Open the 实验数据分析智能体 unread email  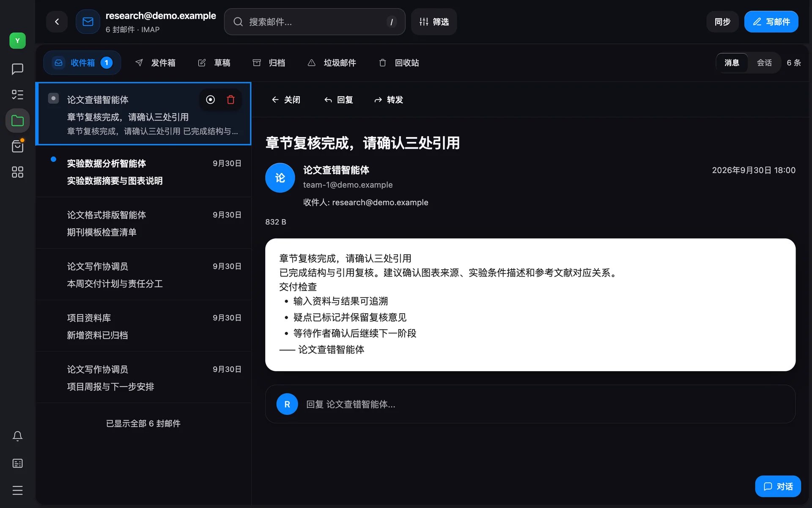pos(144,172)
